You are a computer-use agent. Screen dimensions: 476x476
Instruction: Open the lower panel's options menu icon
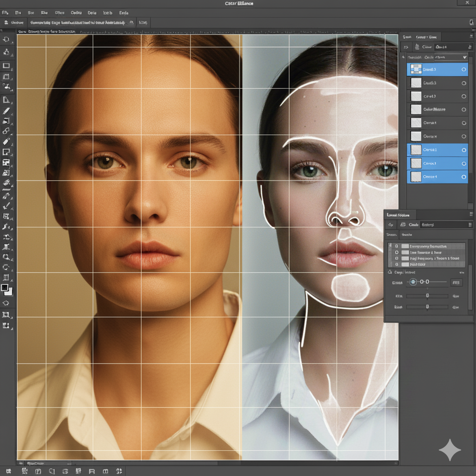pyautogui.click(x=470, y=215)
